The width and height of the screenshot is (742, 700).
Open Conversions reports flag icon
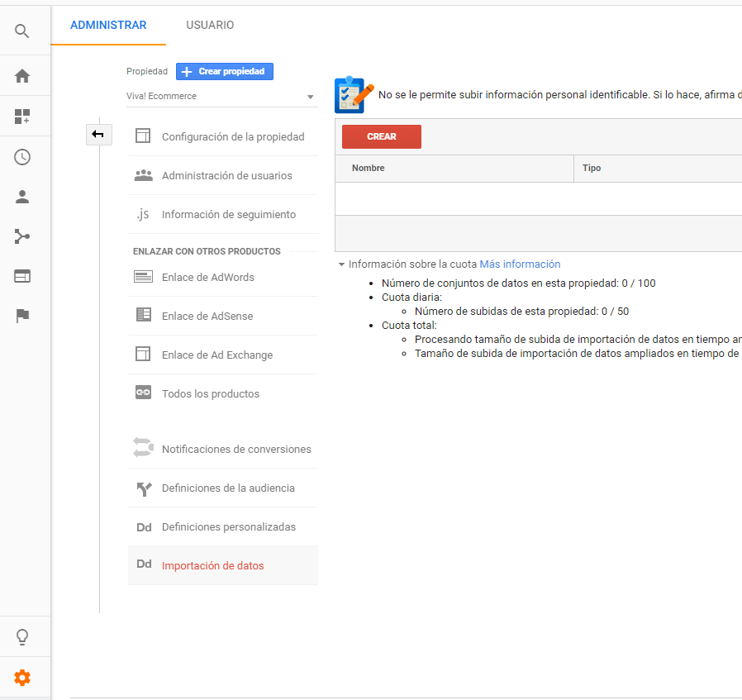pos(21,316)
